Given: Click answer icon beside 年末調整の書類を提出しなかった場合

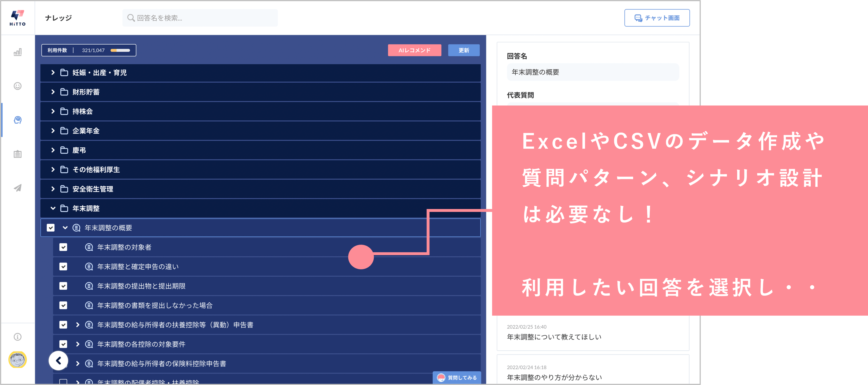Looking at the screenshot, I should [89, 305].
